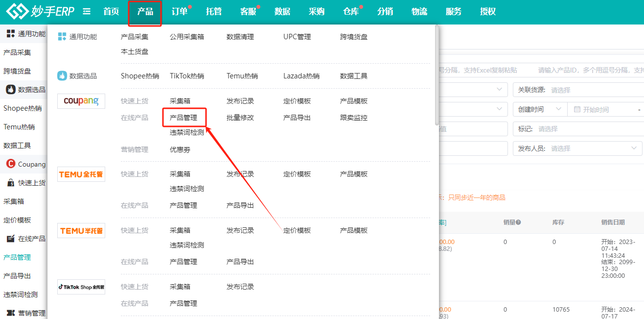Open Temu热销 in the left sidebar
Viewport: 644px width, 319px height.
click(x=19, y=127)
